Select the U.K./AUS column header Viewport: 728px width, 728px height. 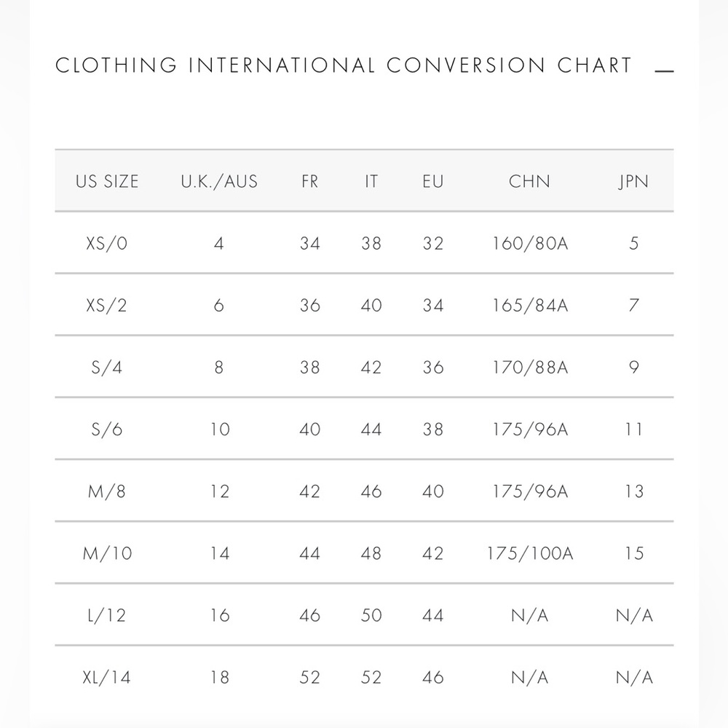tap(219, 181)
